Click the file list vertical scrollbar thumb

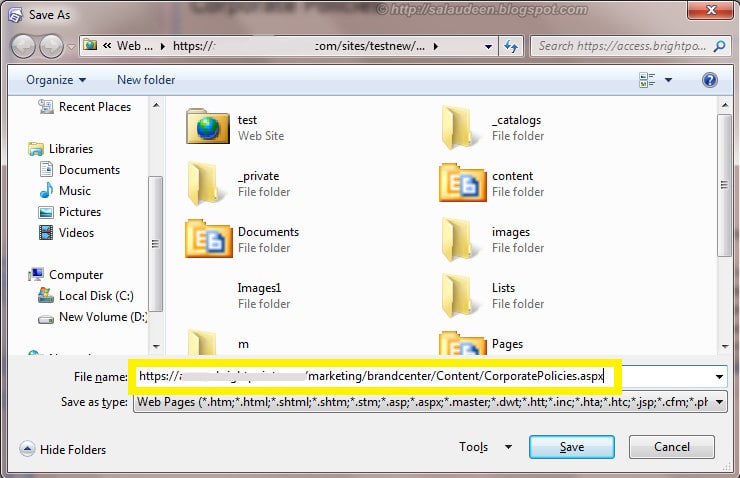pyautogui.click(x=724, y=185)
